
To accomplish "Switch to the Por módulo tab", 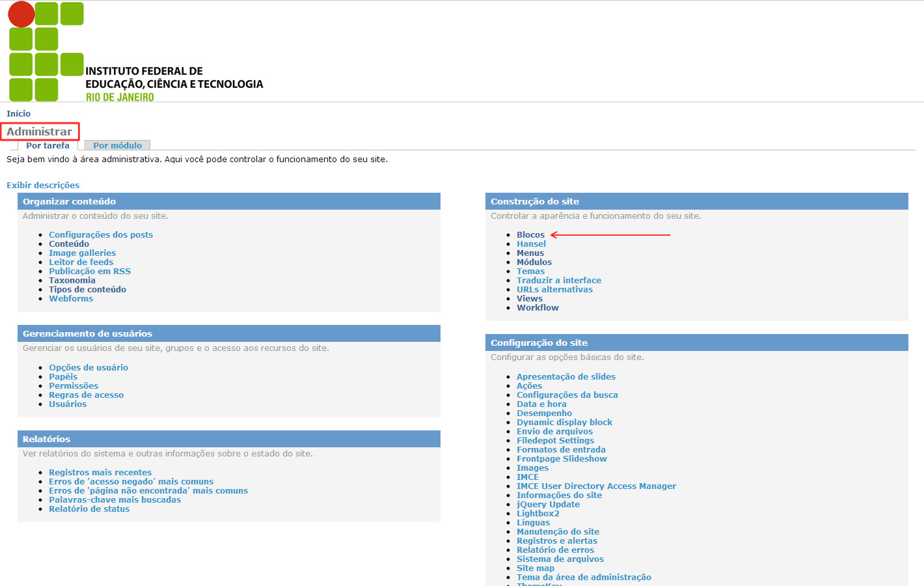I will point(117,146).
